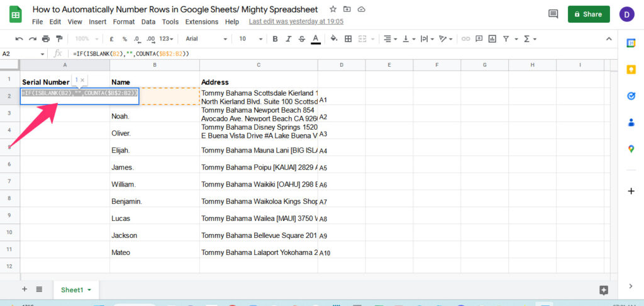Open the text color picker
Screen dimensions: 644x306
point(316,38)
